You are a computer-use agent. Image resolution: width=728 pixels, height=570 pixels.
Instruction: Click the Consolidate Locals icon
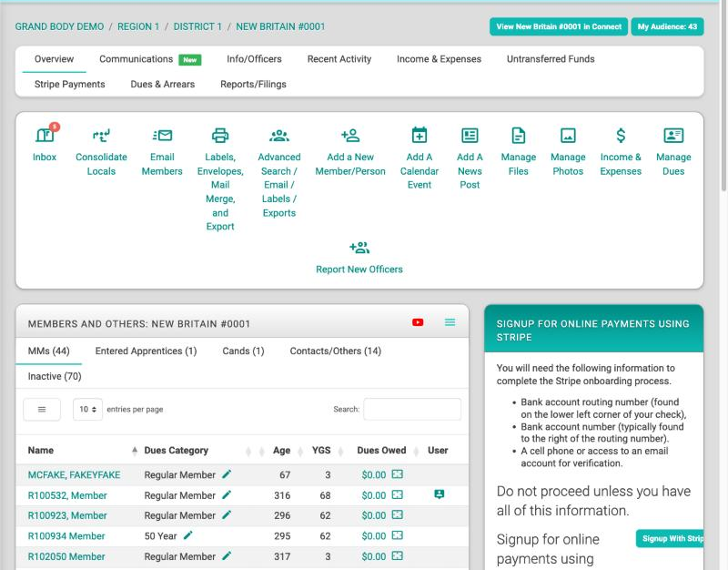(x=101, y=135)
